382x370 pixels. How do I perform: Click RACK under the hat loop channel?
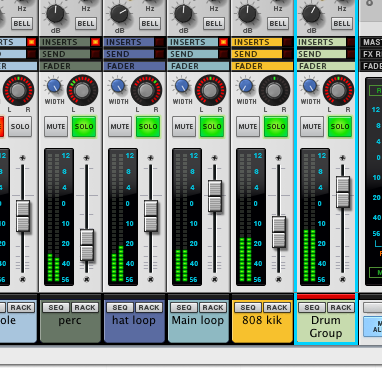(x=149, y=307)
